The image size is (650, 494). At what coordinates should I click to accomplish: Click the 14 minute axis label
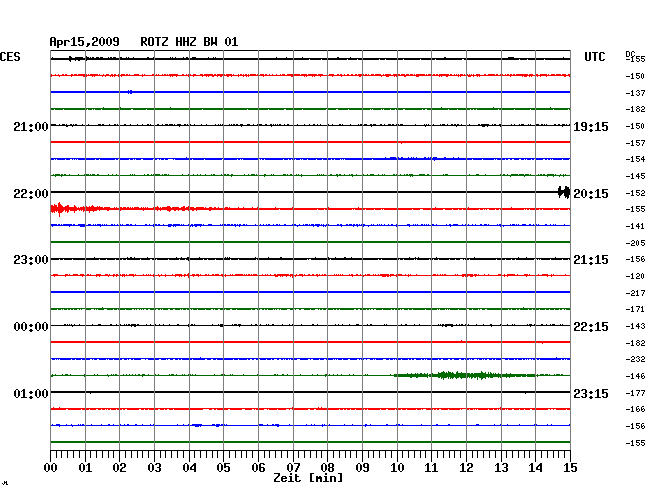(x=536, y=467)
